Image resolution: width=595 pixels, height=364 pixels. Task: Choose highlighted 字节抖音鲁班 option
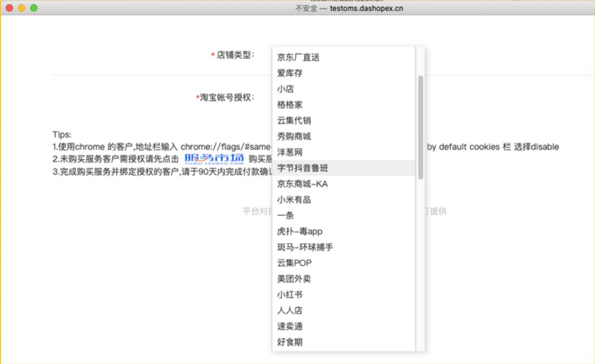(x=343, y=168)
